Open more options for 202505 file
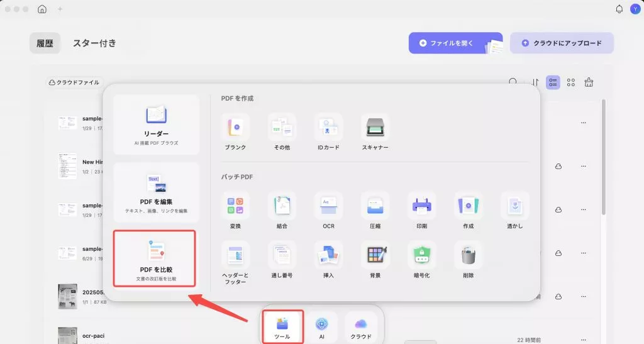The height and width of the screenshot is (344, 644). point(583,296)
